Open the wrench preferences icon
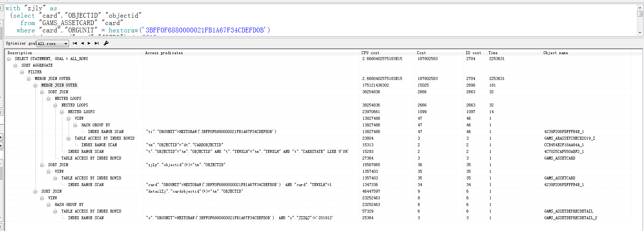644x231 pixels. point(106,43)
